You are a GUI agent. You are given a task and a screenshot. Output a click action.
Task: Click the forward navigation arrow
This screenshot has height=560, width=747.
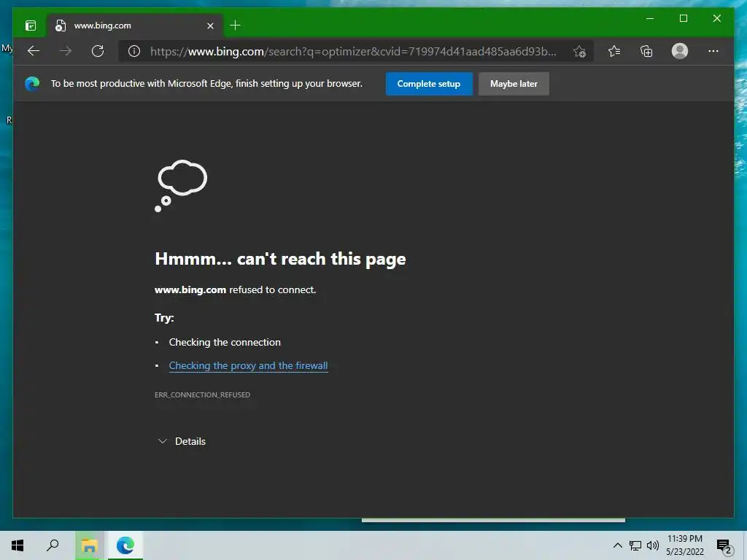[x=66, y=51]
